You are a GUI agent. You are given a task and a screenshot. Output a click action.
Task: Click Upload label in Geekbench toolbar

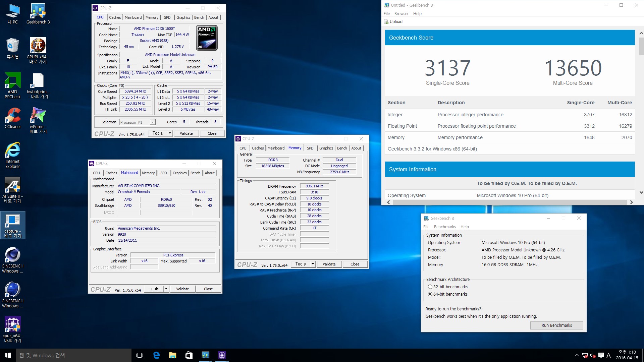pos(396,22)
